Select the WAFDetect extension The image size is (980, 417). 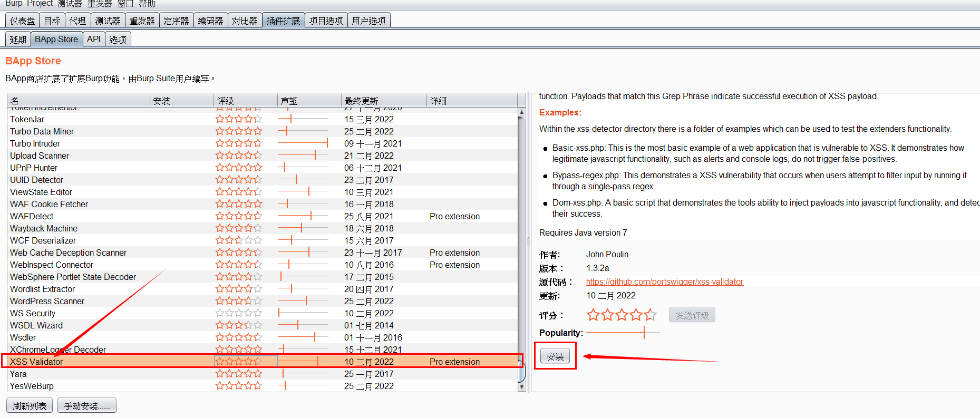[x=263, y=216]
